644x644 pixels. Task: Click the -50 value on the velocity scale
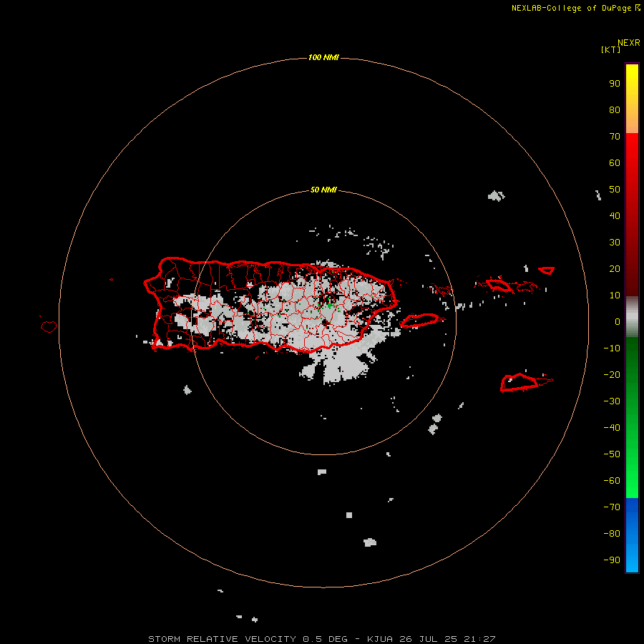pyautogui.click(x=612, y=454)
